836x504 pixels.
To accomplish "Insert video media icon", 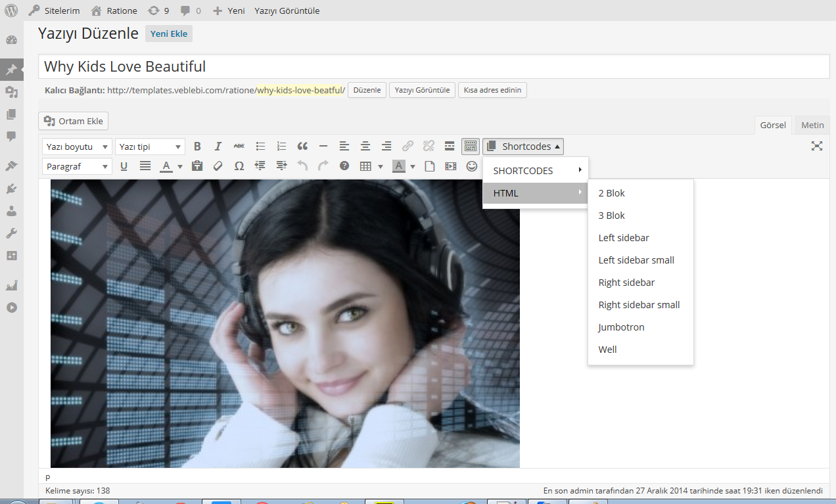I will (450, 166).
